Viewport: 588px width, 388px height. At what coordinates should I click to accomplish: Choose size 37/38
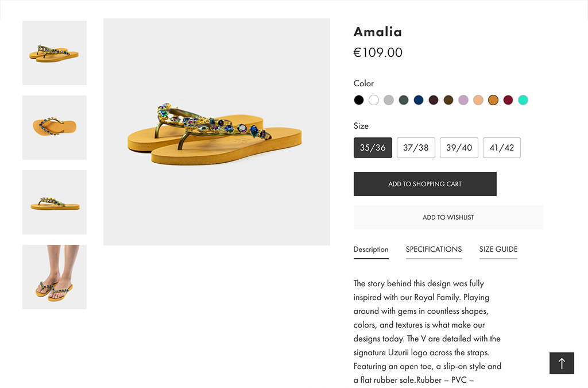(x=416, y=148)
